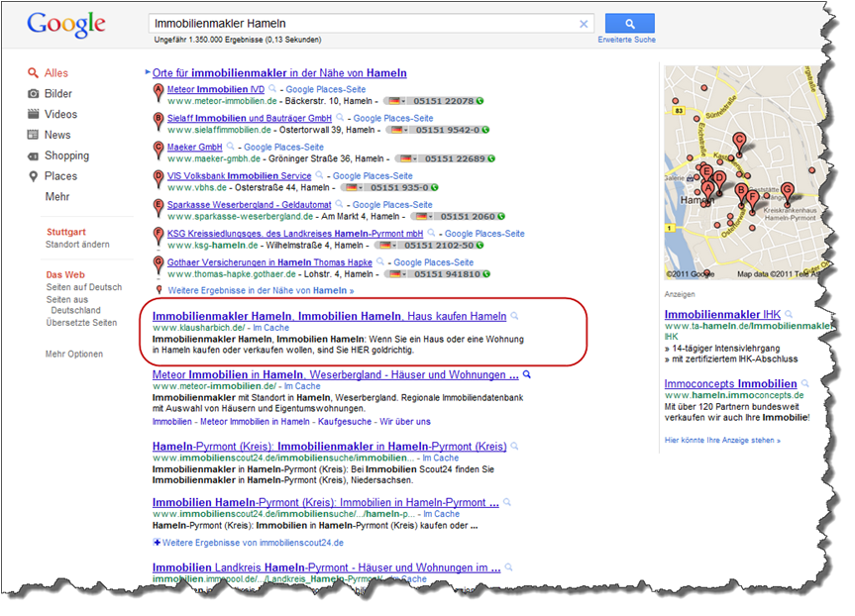Open the flag dropdown for number 05151 935-0
855x616 pixels.
pos(353,187)
